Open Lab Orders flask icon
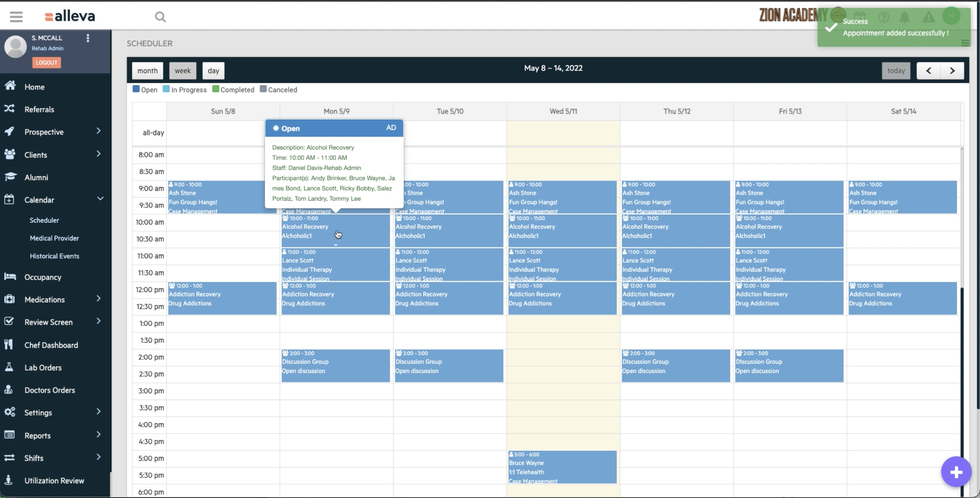The width and height of the screenshot is (980, 498). [9, 367]
